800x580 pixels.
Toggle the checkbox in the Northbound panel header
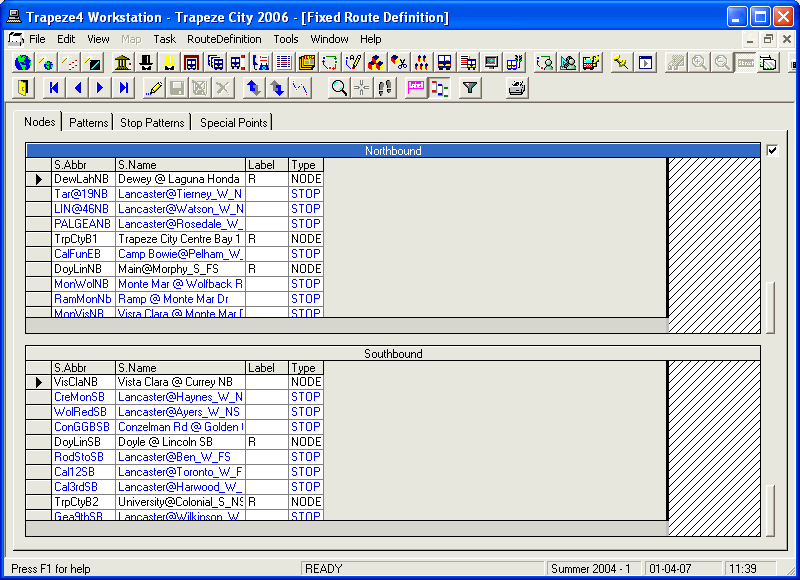tap(770, 151)
